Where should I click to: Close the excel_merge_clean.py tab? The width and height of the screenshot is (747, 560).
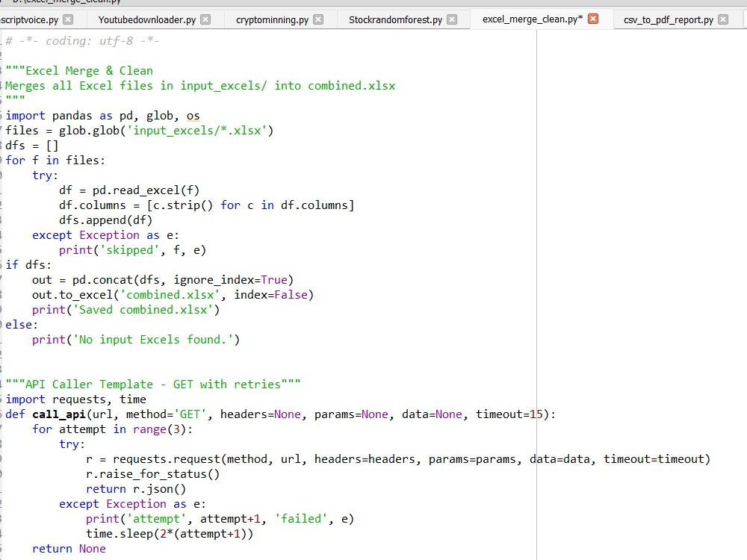click(x=593, y=19)
